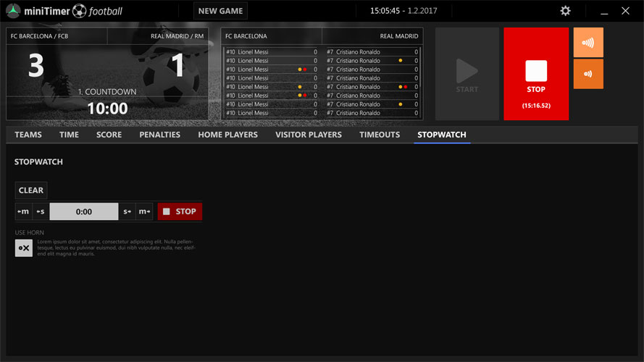Sound the short horn button
Image resolution: width=644 pixels, height=362 pixels.
click(588, 74)
